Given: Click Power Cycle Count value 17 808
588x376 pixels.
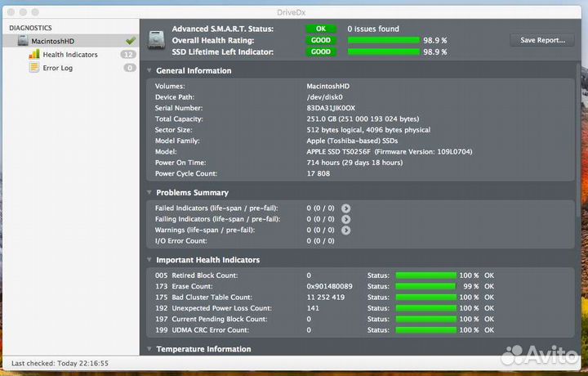Looking at the screenshot, I should pos(318,173).
